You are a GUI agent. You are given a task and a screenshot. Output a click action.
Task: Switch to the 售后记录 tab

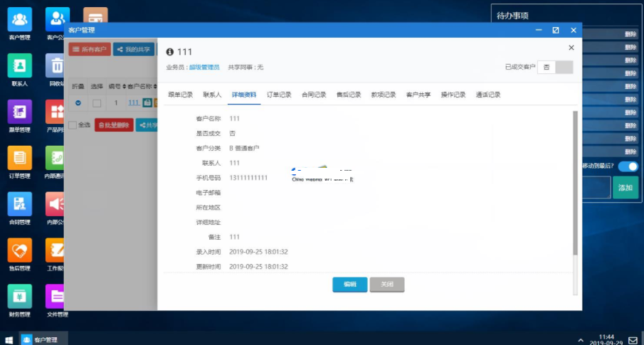349,95
